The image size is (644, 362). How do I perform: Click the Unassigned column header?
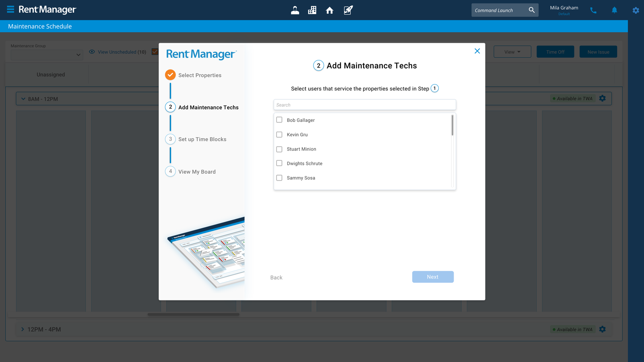point(51,75)
